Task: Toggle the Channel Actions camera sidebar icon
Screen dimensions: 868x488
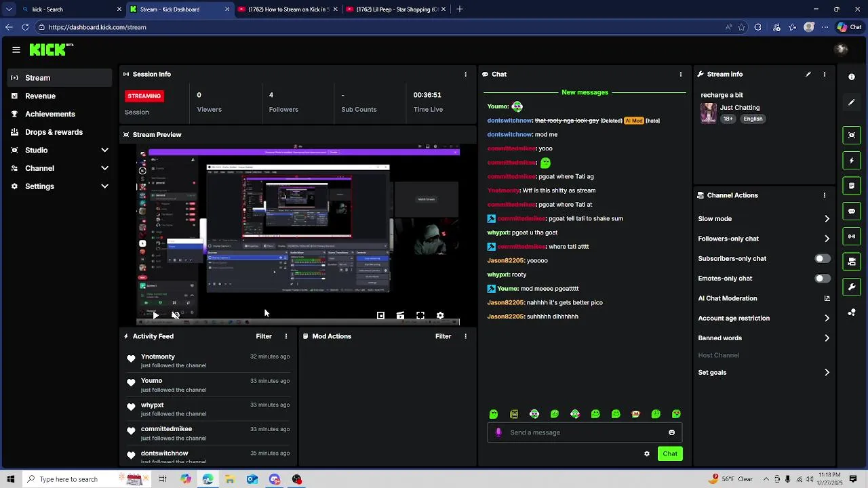Action: [852, 262]
